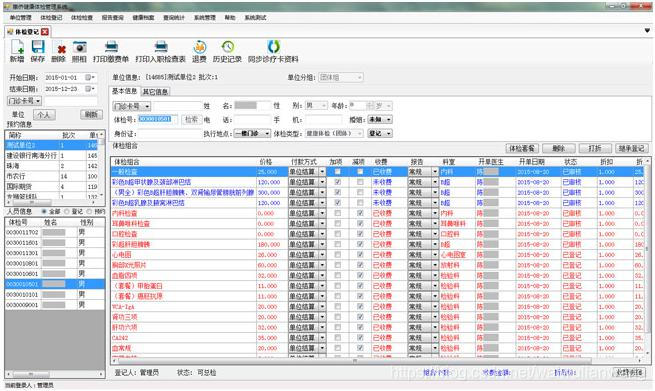The height and width of the screenshot is (391, 655).
Task: Click the 新增 (new record) toolbar icon
Action: pos(17,47)
